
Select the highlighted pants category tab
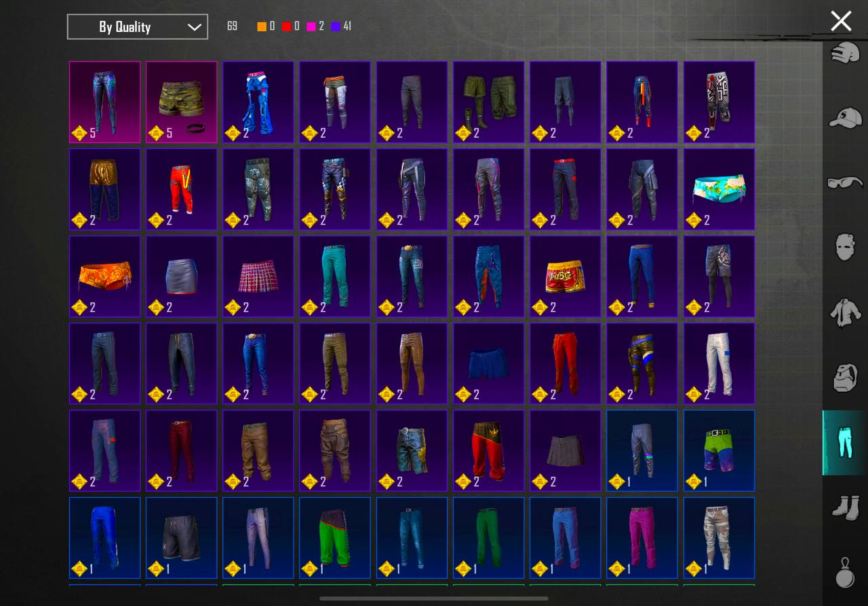click(x=845, y=442)
